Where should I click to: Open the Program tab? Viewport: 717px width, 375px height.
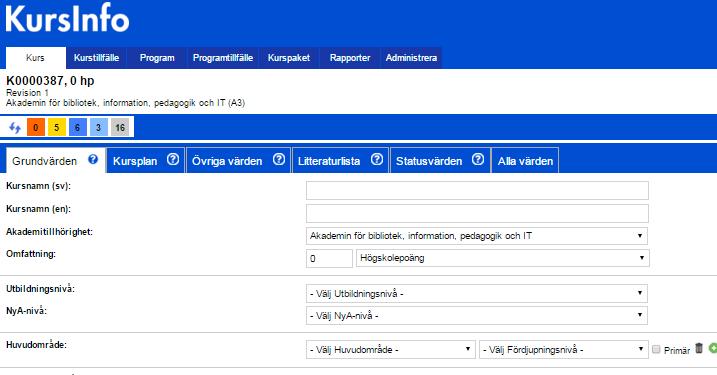[x=157, y=58]
